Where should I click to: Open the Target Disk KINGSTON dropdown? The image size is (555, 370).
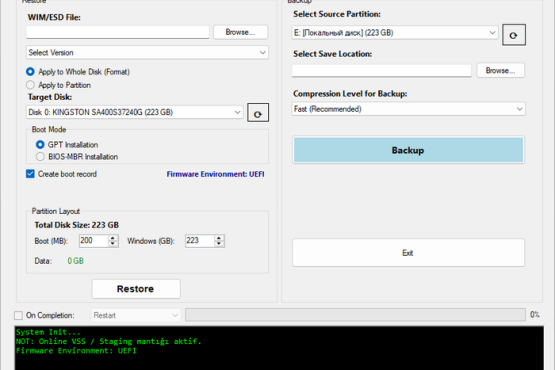click(135, 112)
